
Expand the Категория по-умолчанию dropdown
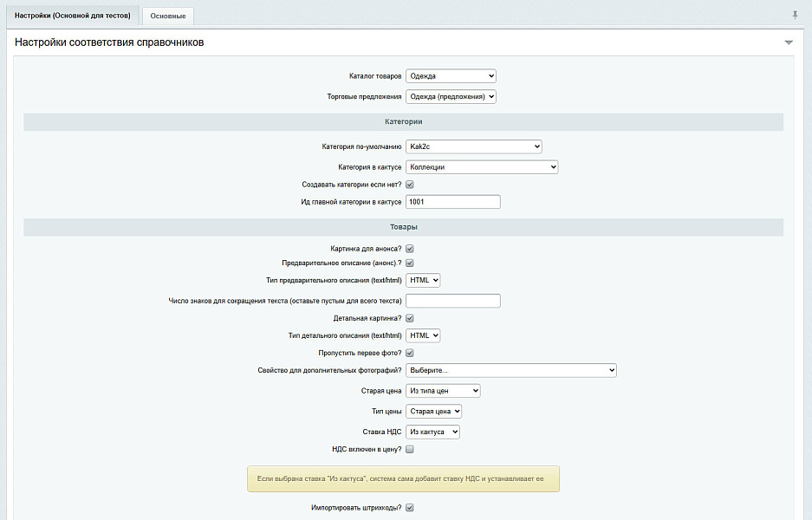473,146
